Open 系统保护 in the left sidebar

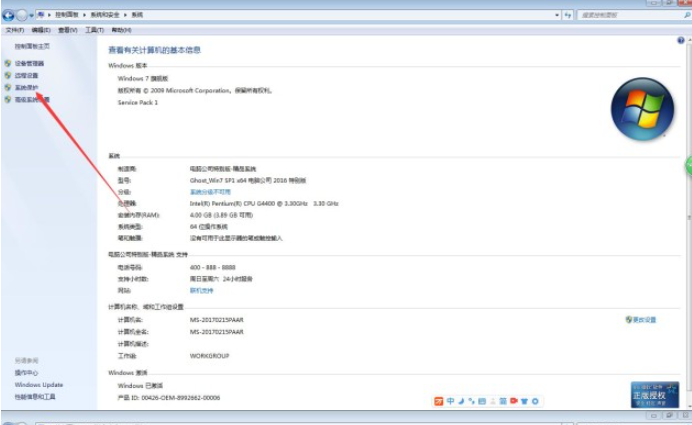[26, 87]
